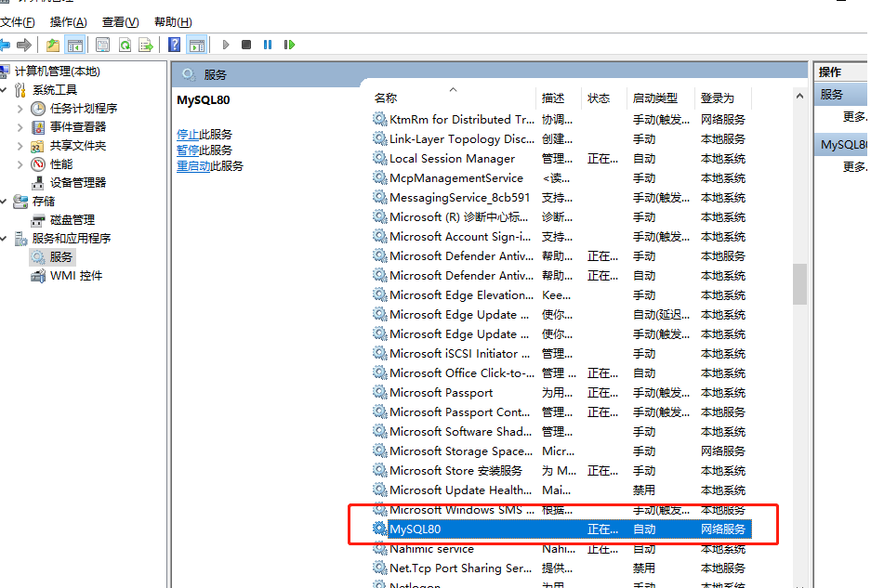Open the 查看(V) menu
The height and width of the screenshot is (588, 871).
pyautogui.click(x=121, y=22)
